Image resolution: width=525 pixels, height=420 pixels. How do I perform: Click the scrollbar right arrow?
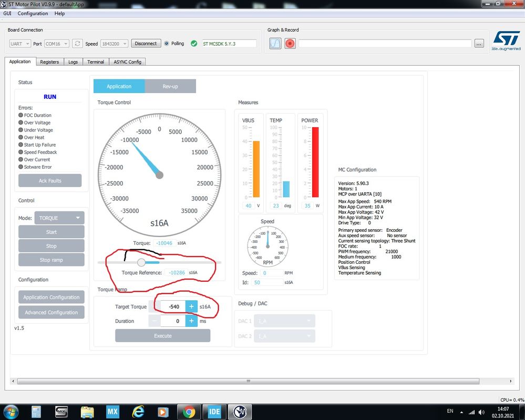pos(511,381)
